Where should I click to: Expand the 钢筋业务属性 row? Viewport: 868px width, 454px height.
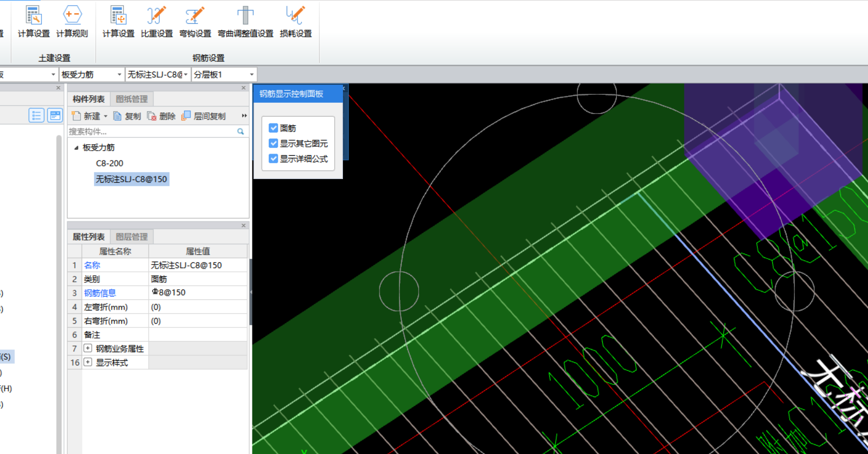click(x=88, y=349)
